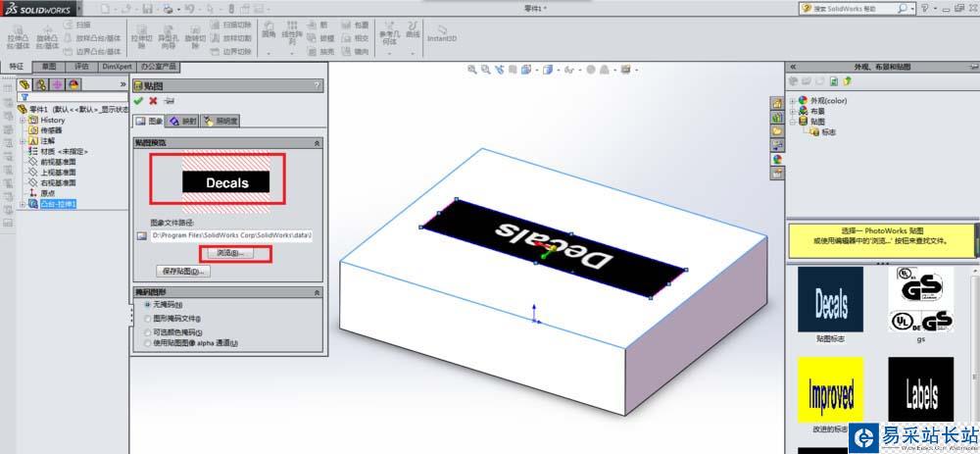The image size is (980, 454).
Task: Open Custom Properties task pane icon
Action: point(777,174)
